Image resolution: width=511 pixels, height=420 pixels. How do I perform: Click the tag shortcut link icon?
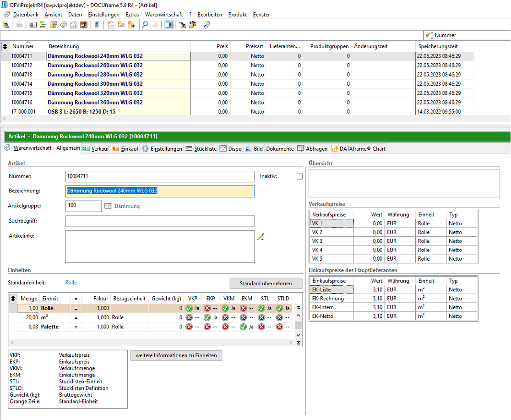[207, 25]
